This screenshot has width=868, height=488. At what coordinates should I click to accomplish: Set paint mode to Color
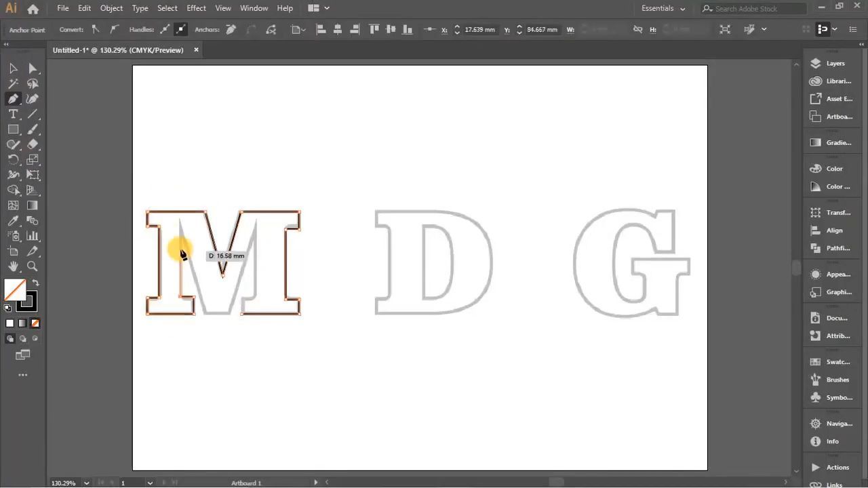(x=9, y=323)
